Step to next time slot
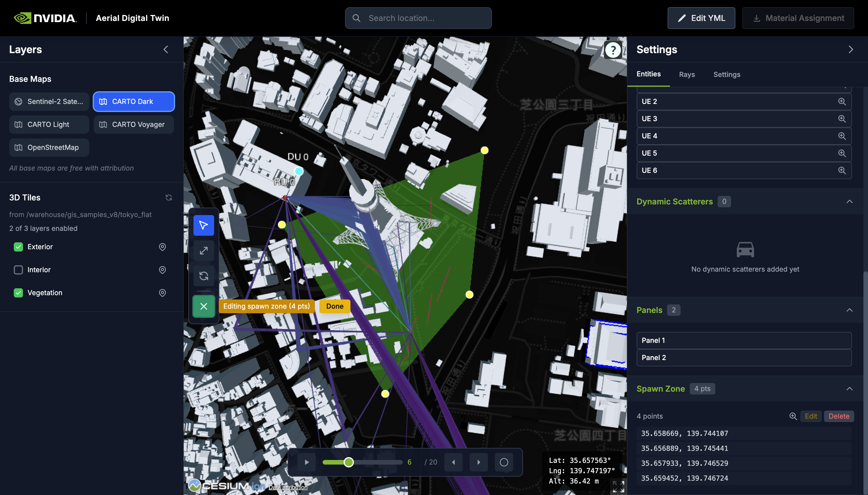The image size is (868, 495). 478,462
